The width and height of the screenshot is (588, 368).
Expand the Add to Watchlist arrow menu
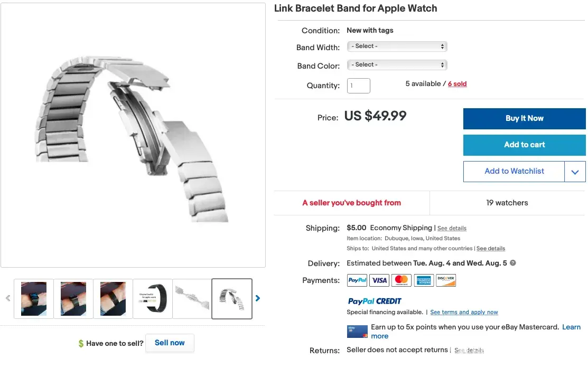(x=575, y=172)
